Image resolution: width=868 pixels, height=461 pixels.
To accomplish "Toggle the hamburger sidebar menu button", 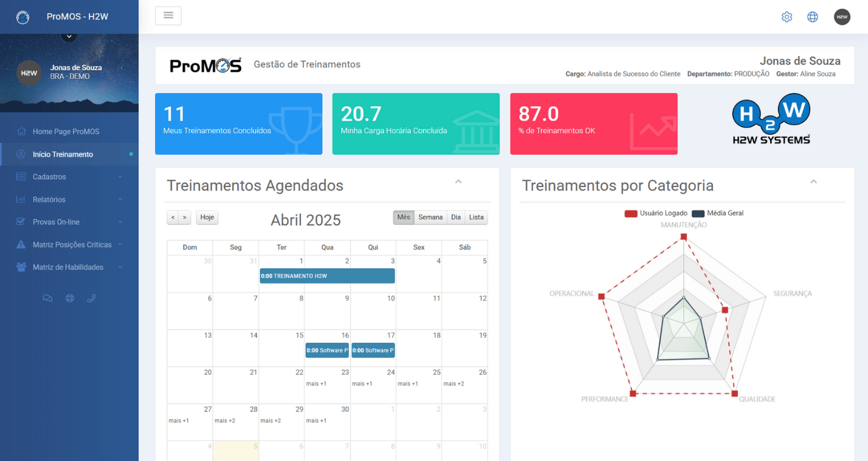I will 168,16.
